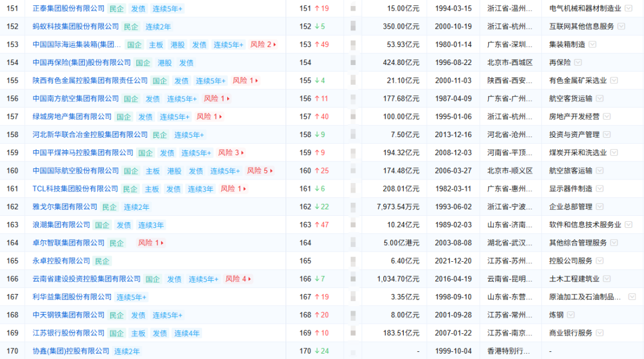This screenshot has width=644, height=359.
Task: Click the 连续4年 tag on 江苏银行 row
Action: tap(187, 333)
